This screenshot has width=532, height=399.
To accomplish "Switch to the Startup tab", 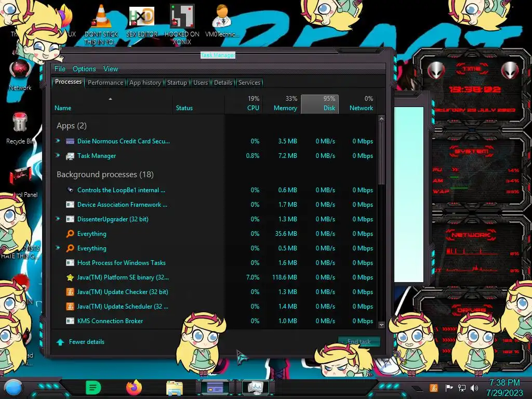I will pos(177,83).
